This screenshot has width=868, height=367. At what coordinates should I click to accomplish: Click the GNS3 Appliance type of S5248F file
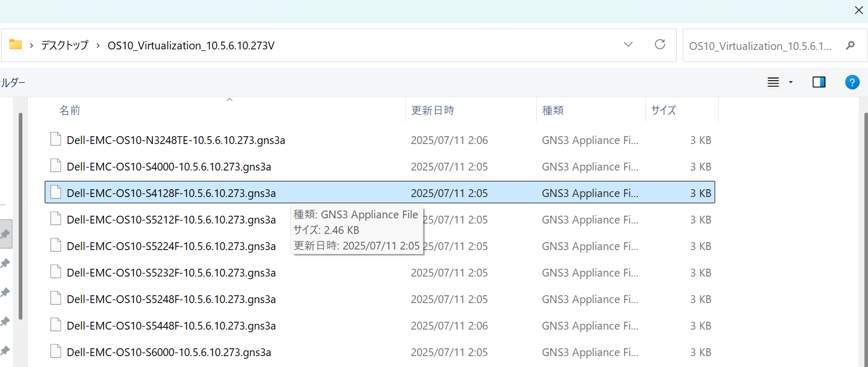click(x=590, y=299)
